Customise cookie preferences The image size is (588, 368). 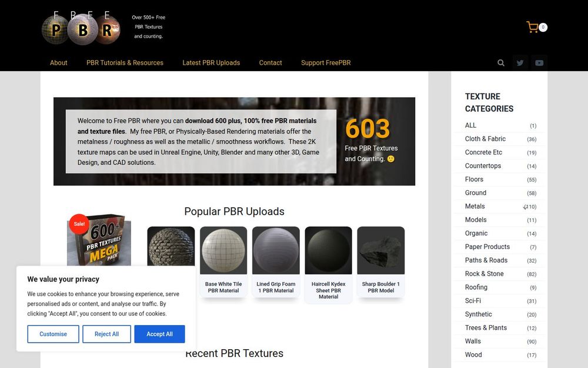coord(54,334)
